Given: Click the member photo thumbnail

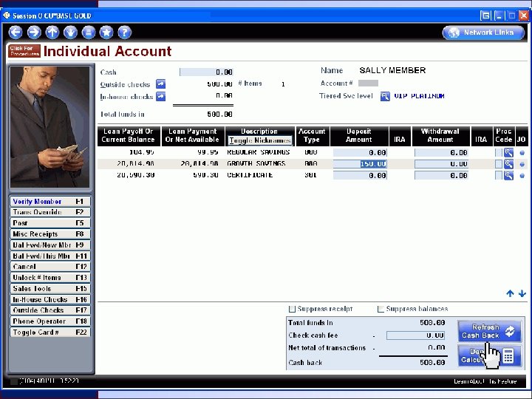Looking at the screenshot, I should (x=50, y=127).
